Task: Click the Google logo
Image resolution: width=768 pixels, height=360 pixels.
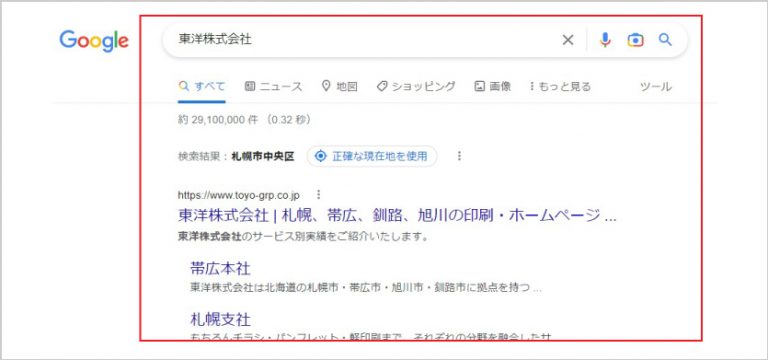Action: (94, 41)
